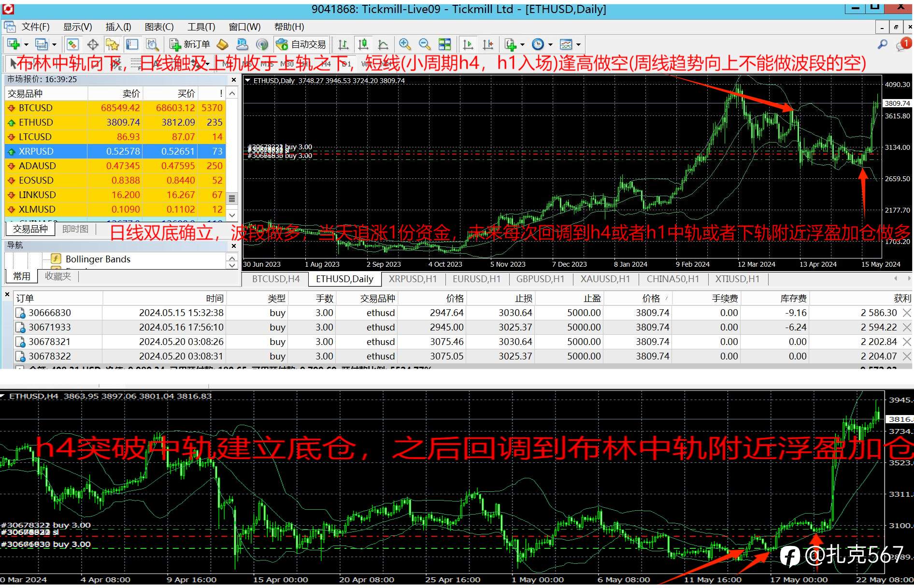Select order row 30671933
Screen dimensions: 914x588
coord(462,328)
